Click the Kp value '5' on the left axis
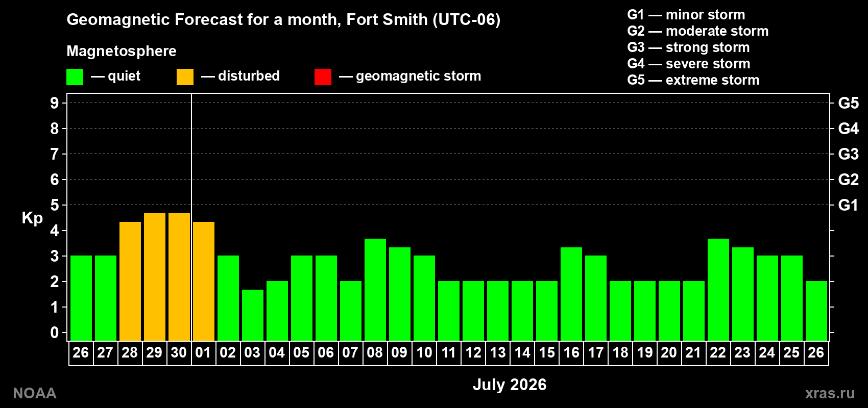Screen dimensions: 868x408 point(55,205)
